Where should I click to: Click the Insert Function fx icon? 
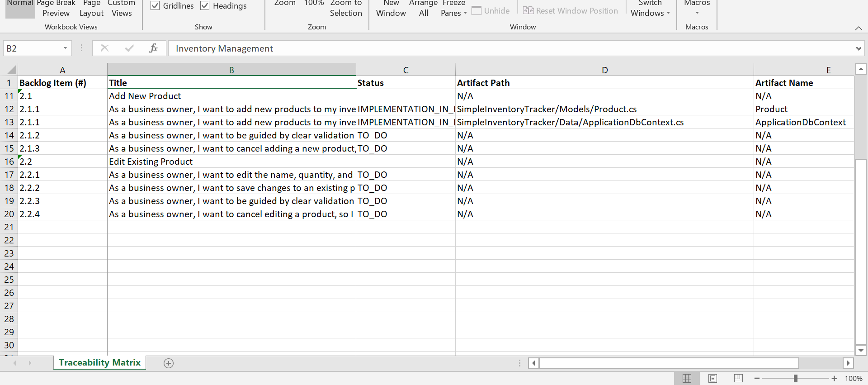click(153, 48)
